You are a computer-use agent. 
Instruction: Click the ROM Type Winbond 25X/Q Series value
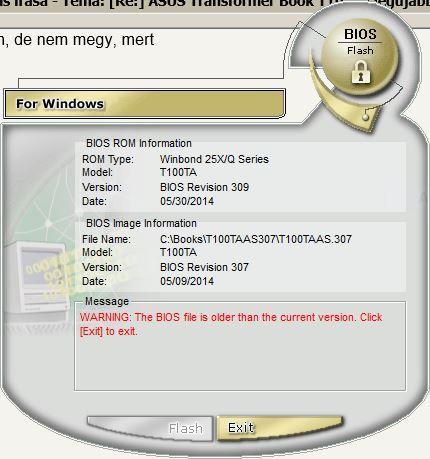point(214,159)
